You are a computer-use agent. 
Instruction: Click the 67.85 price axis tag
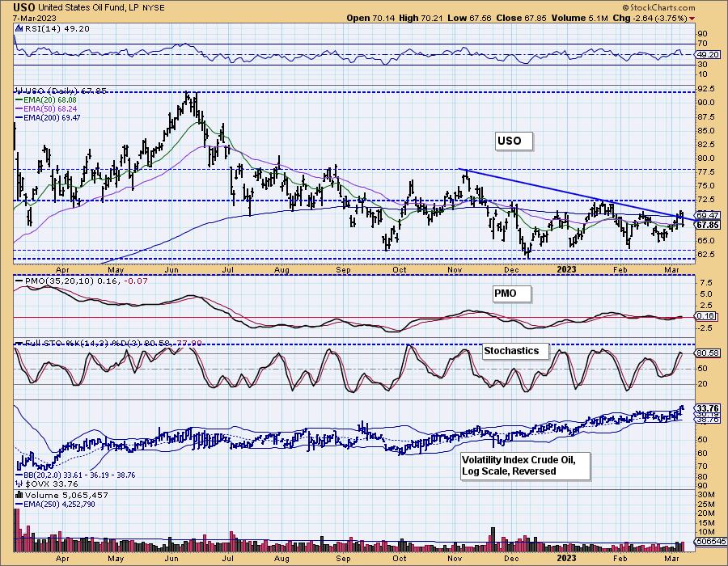click(708, 225)
